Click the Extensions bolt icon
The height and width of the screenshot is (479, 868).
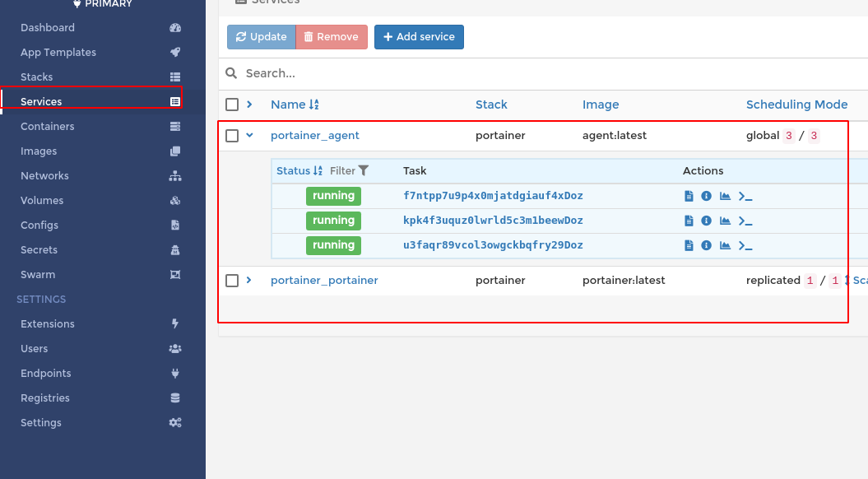pyautogui.click(x=175, y=324)
